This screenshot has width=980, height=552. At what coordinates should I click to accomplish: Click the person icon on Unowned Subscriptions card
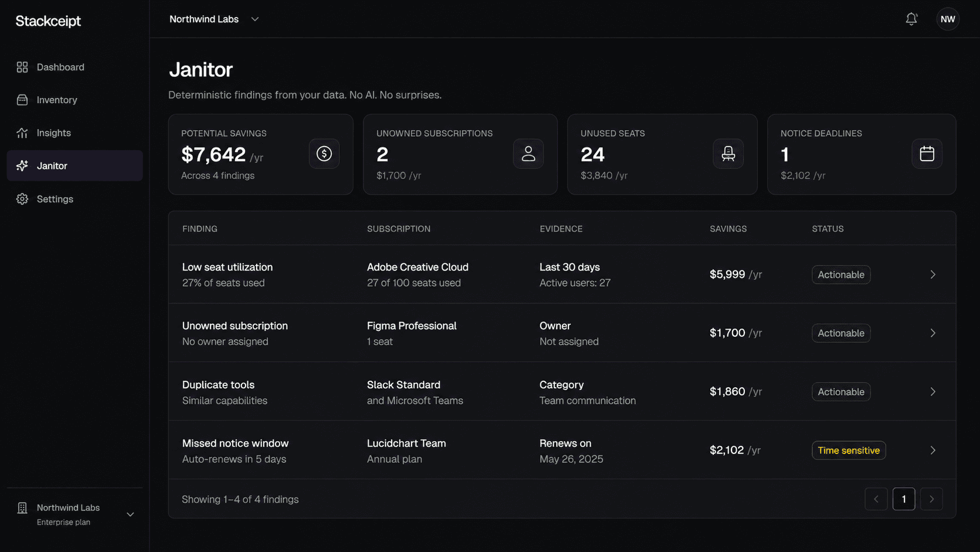(x=528, y=154)
